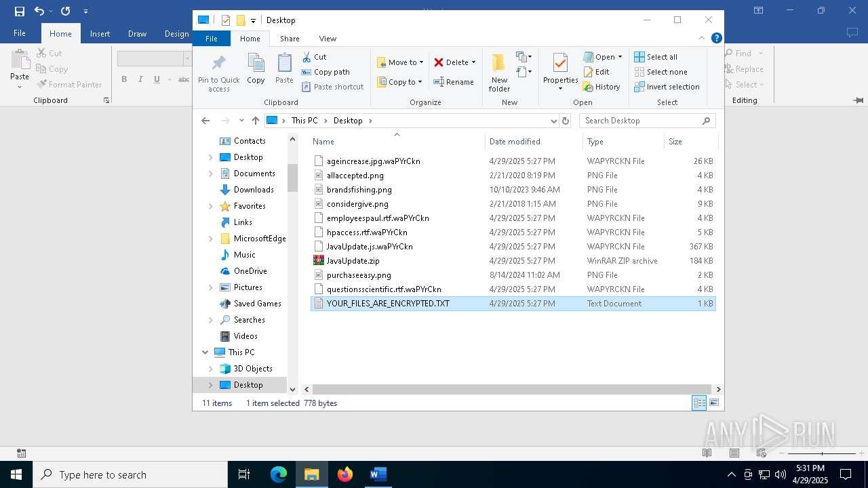Image resolution: width=868 pixels, height=488 pixels.
Task: Collapse This PC tree node
Action: (205, 352)
